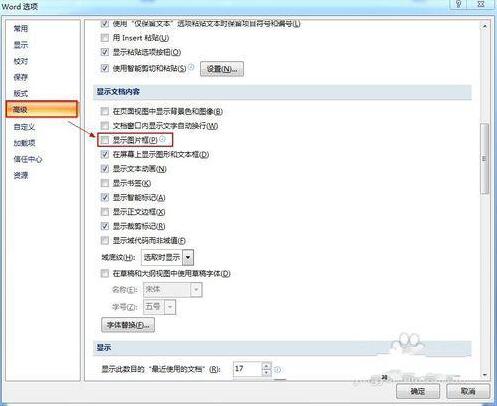Click info icon next to 使用智能剪切和粘贴
497x406 pixels.
pos(191,67)
